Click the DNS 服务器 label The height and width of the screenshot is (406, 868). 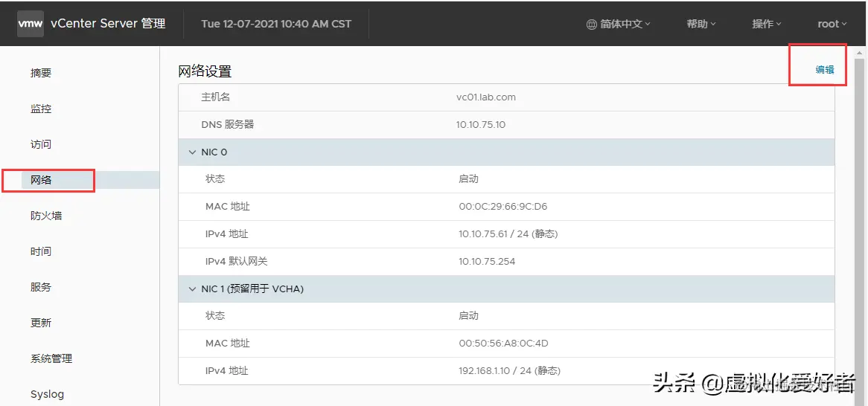click(x=228, y=125)
